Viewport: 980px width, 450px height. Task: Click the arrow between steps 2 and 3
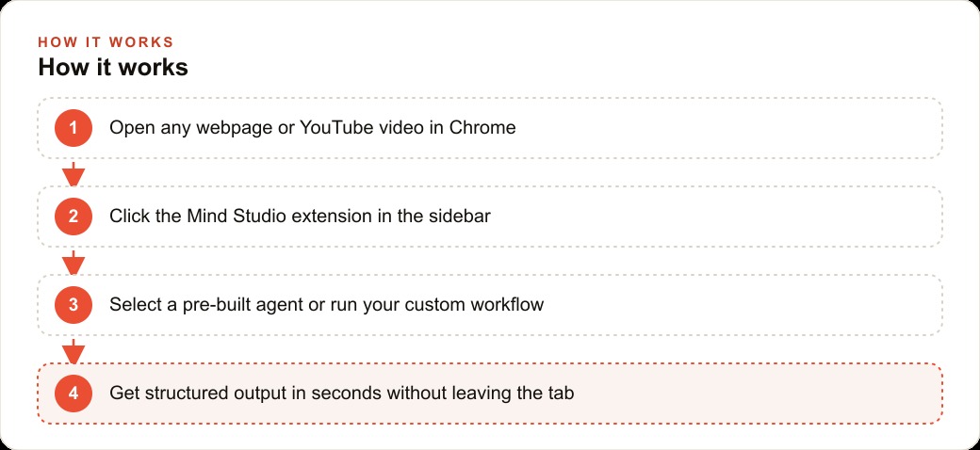(73, 262)
